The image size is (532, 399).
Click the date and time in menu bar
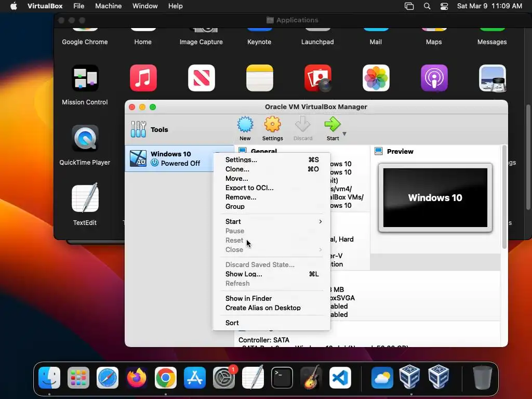coord(489,6)
